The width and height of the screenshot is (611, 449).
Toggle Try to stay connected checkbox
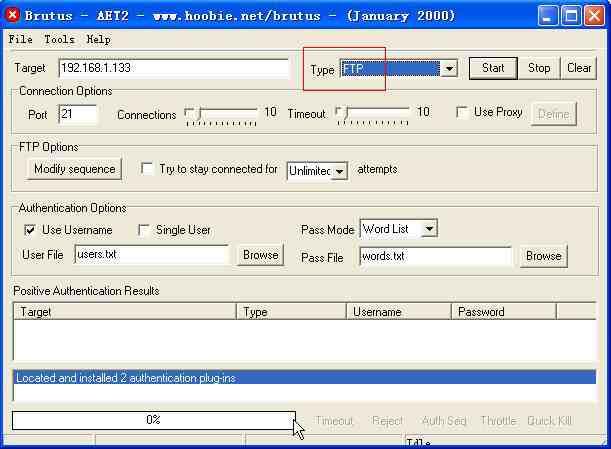point(147,169)
